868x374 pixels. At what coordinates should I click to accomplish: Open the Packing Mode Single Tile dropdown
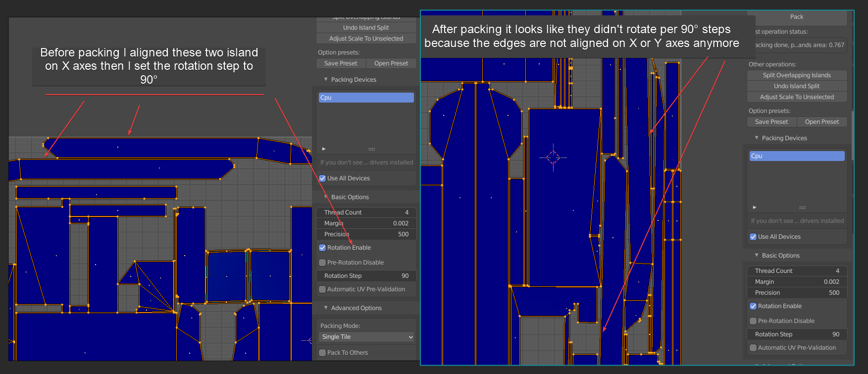[366, 337]
